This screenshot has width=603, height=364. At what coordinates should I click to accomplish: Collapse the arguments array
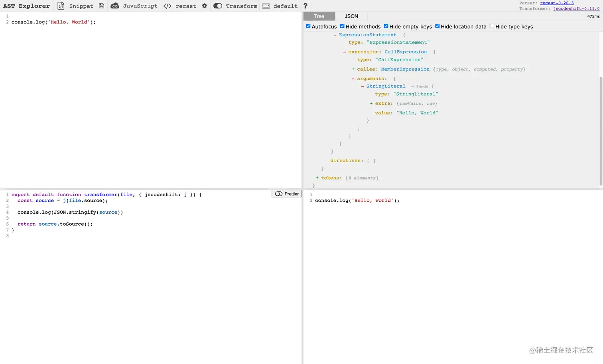(353, 79)
